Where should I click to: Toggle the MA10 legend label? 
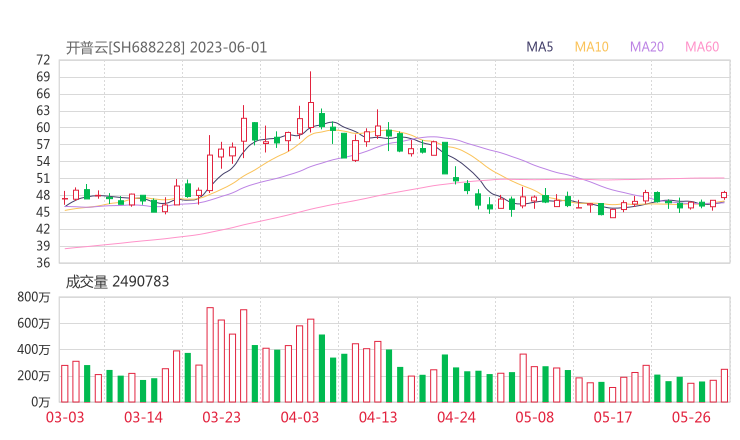click(x=591, y=47)
